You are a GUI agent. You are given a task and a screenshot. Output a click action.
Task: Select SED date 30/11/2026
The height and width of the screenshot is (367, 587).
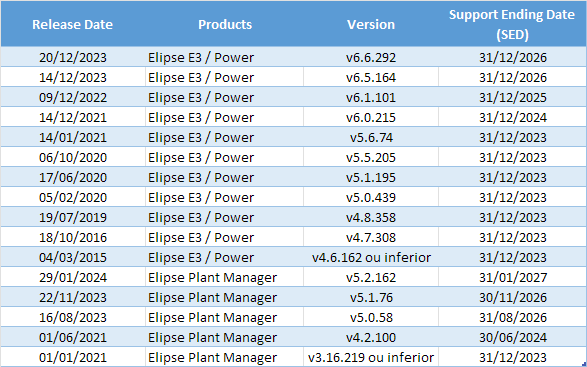click(x=513, y=297)
